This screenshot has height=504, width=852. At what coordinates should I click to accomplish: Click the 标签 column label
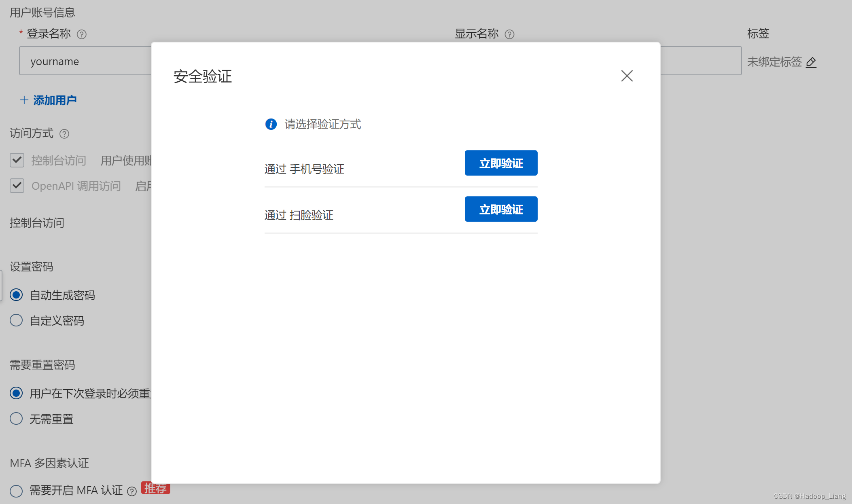tap(758, 34)
